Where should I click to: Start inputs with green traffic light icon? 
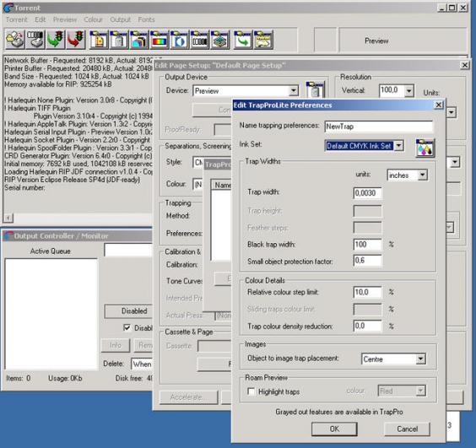[x=55, y=40]
